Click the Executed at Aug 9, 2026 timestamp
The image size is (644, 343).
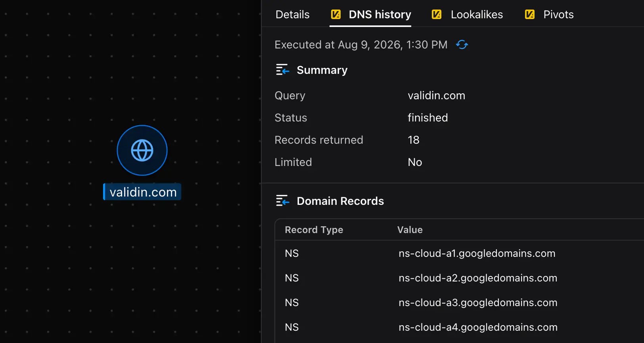[x=361, y=44]
